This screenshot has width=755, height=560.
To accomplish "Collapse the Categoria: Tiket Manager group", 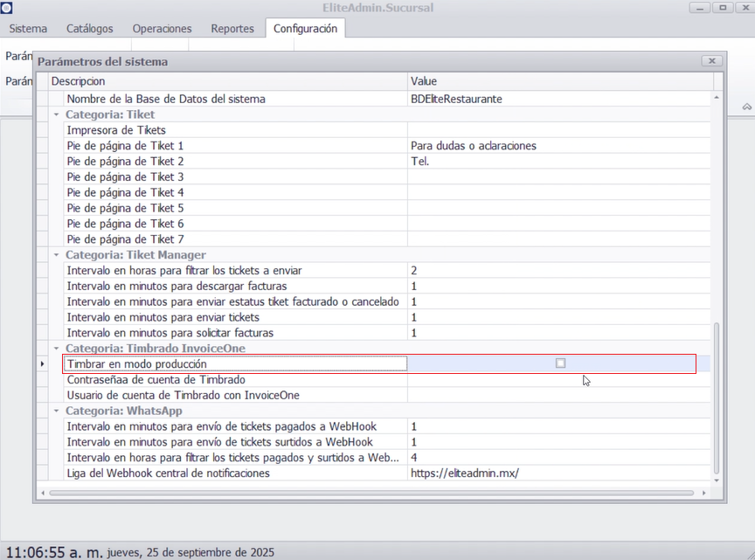I will [x=57, y=255].
